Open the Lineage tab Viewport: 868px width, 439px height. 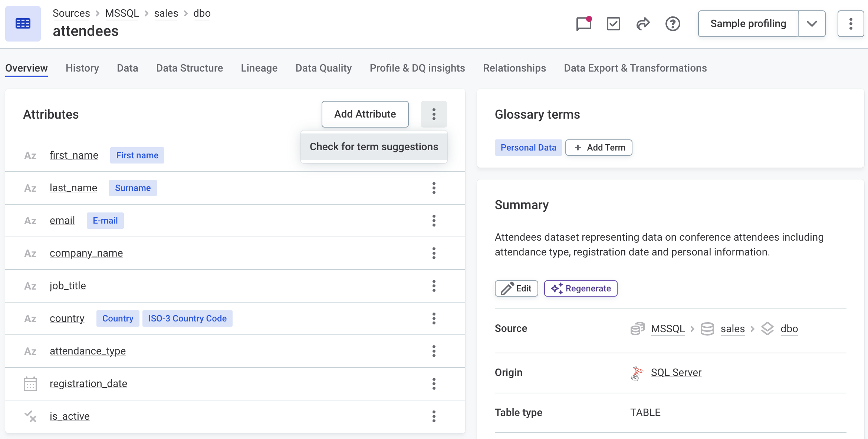point(259,68)
